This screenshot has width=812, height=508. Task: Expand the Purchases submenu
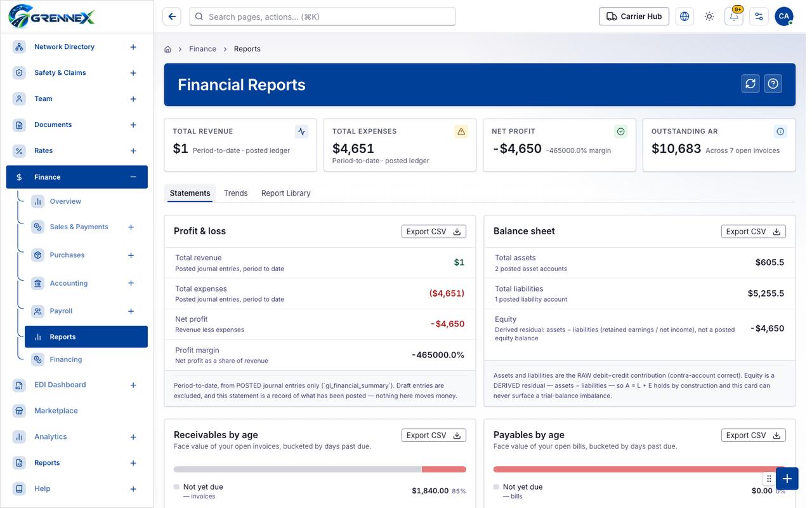[x=131, y=255]
